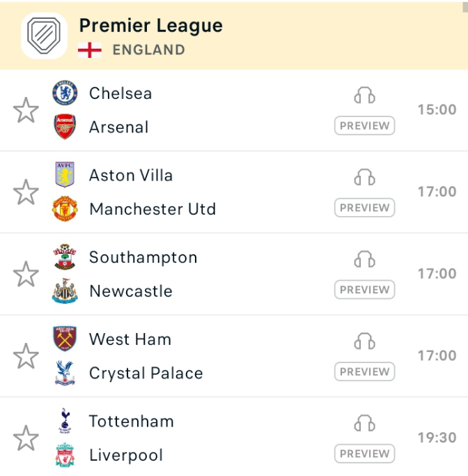The width and height of the screenshot is (468, 476).
Task: Add West Ham vs Crystal Palace to favorites
Action: click(26, 356)
